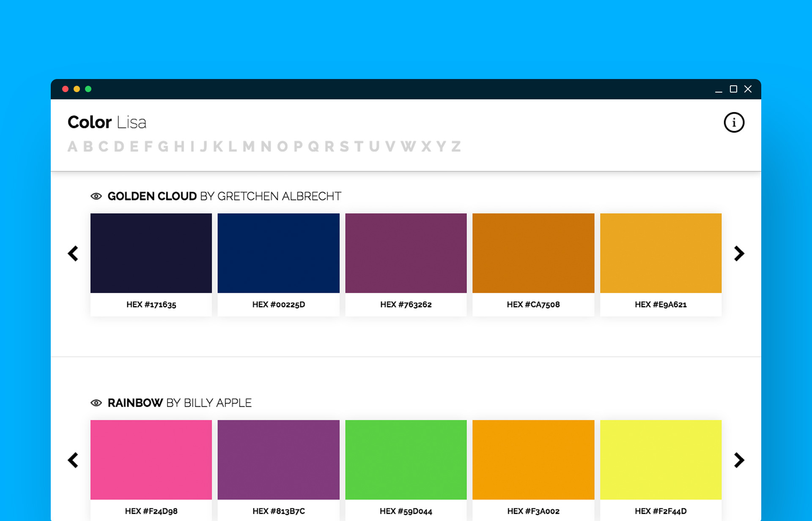The height and width of the screenshot is (521, 812).
Task: Select letter Z in alphabet index
Action: pos(456,147)
